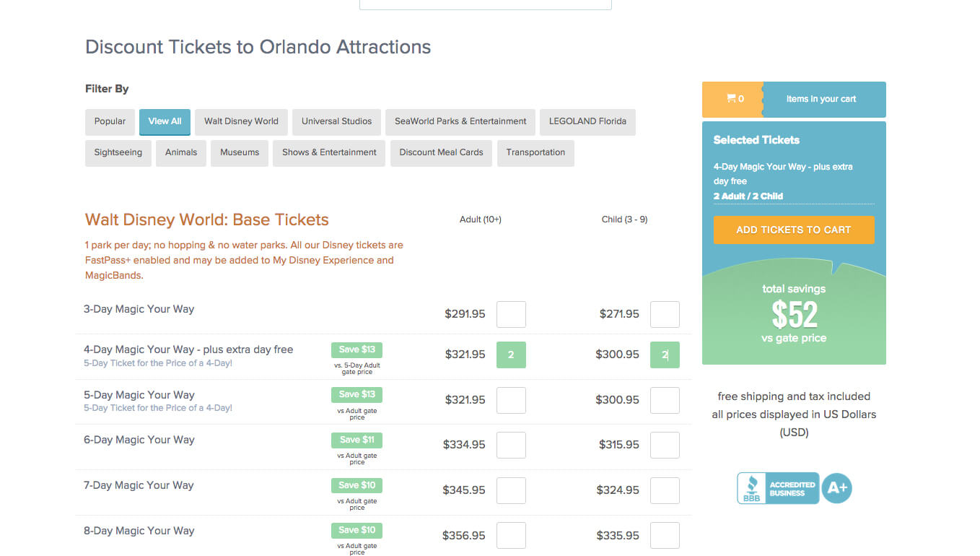The height and width of the screenshot is (556, 980).
Task: Click Save $13 badge on 4-Day row
Action: coord(357,349)
